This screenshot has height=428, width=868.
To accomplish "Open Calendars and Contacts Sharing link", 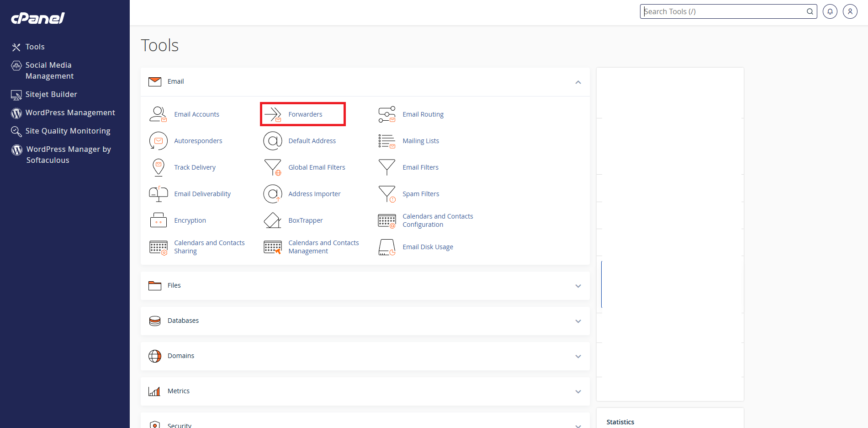I will click(209, 247).
